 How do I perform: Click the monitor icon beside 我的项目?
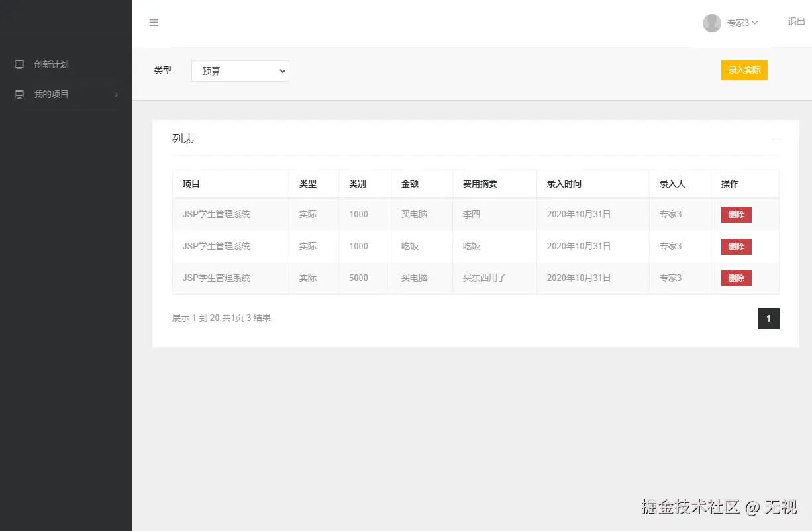click(x=19, y=94)
